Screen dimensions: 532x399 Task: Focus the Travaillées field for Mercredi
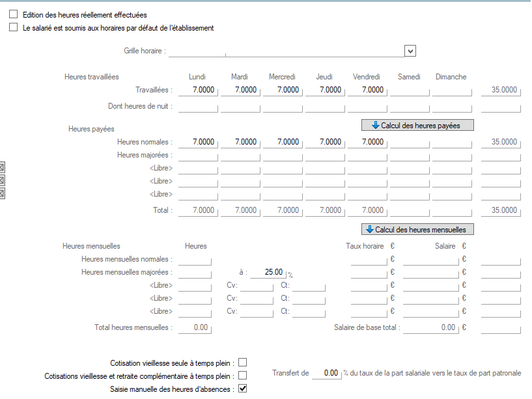[283, 90]
